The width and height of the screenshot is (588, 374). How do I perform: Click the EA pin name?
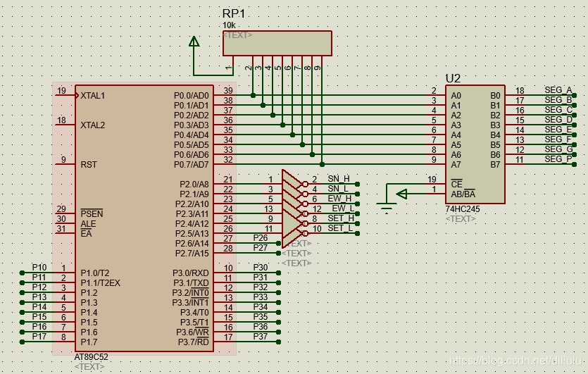tap(86, 233)
